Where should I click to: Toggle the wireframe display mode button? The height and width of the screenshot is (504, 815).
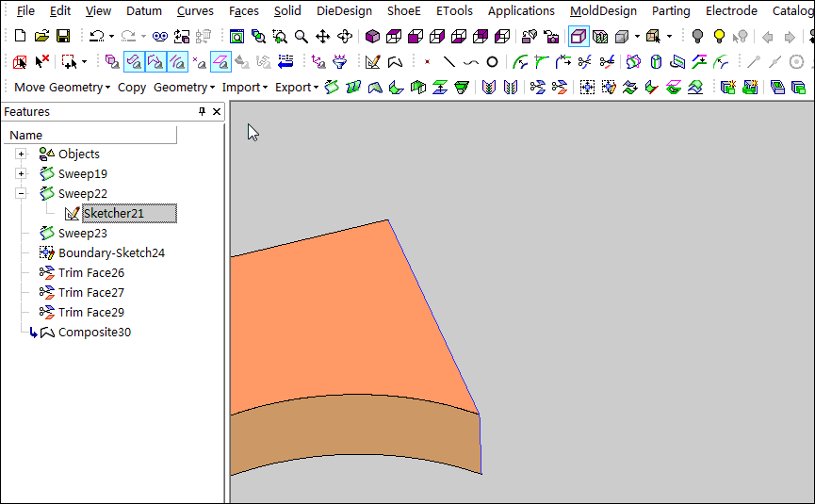579,37
